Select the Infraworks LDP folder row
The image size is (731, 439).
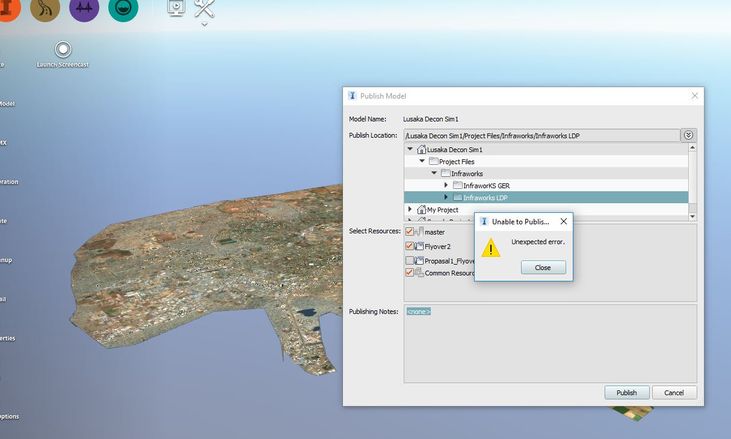[546, 198]
